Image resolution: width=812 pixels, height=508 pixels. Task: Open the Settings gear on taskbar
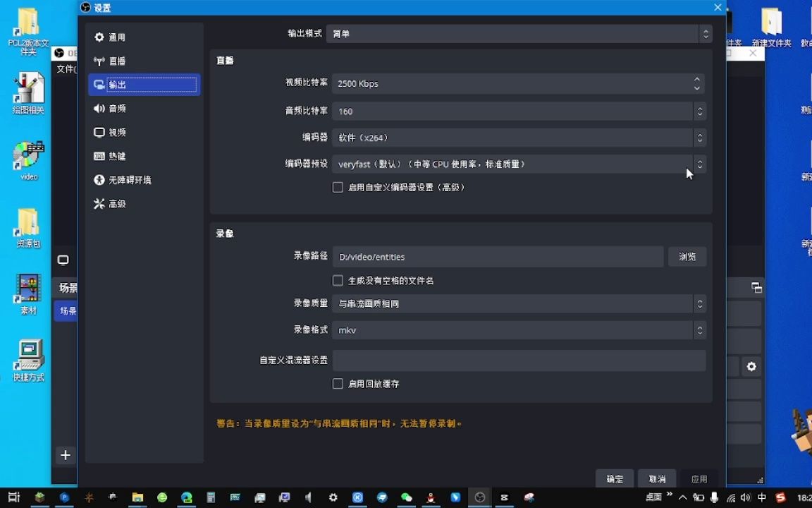tap(333, 497)
